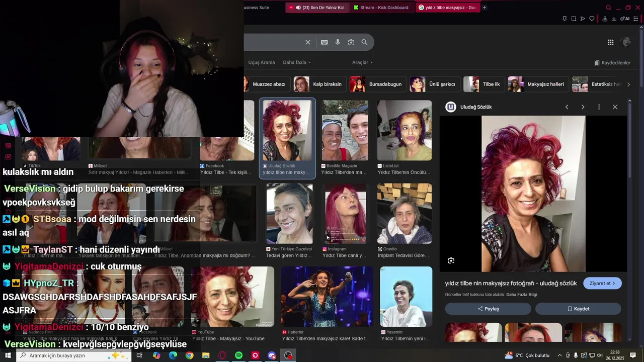
Task: Open the Google account avatar
Action: tap(626, 42)
